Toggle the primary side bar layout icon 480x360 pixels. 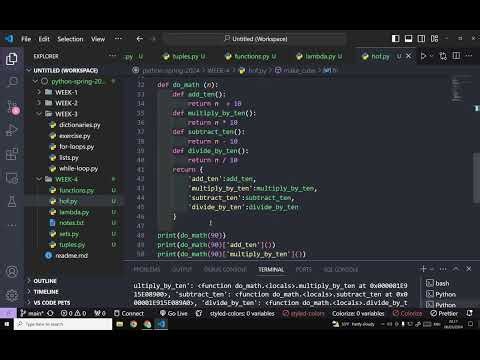point(395,39)
